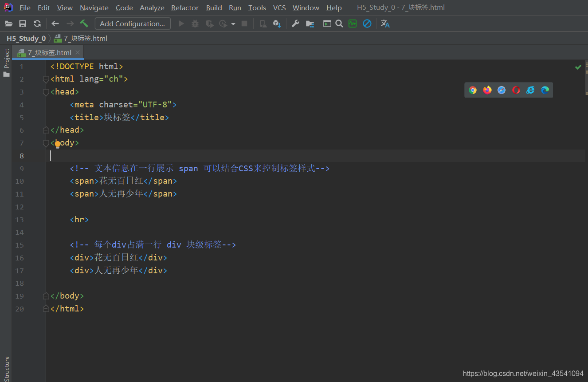Open the arrow dropdown next to the profiler icon

coord(233,24)
